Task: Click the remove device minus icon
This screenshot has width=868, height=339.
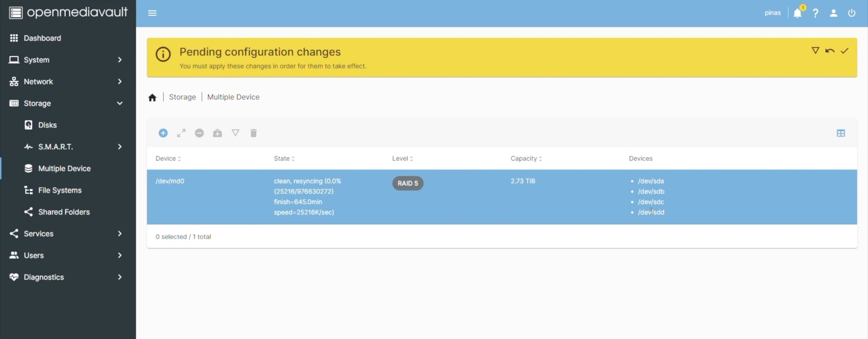Action: coord(199,133)
